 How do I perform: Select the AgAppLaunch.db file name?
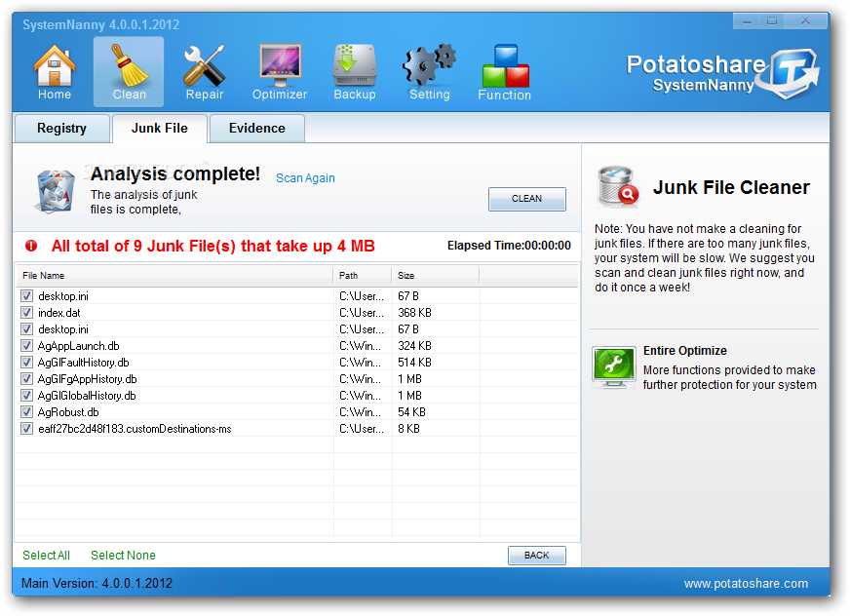point(79,346)
